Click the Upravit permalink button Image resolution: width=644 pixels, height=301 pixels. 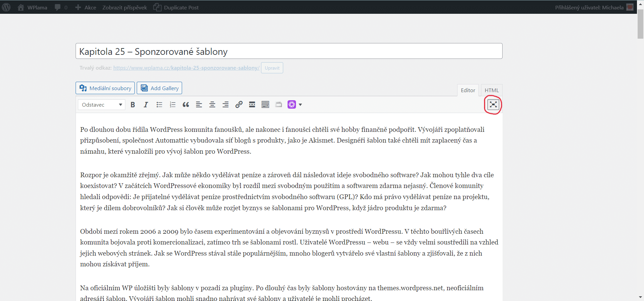pyautogui.click(x=272, y=68)
